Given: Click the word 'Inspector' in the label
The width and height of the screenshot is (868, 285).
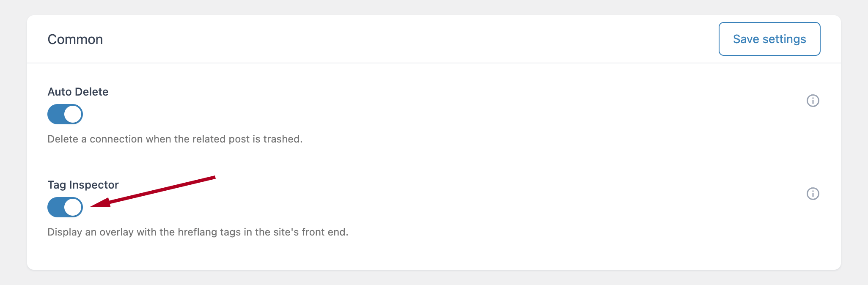Looking at the screenshot, I should pyautogui.click(x=94, y=185).
